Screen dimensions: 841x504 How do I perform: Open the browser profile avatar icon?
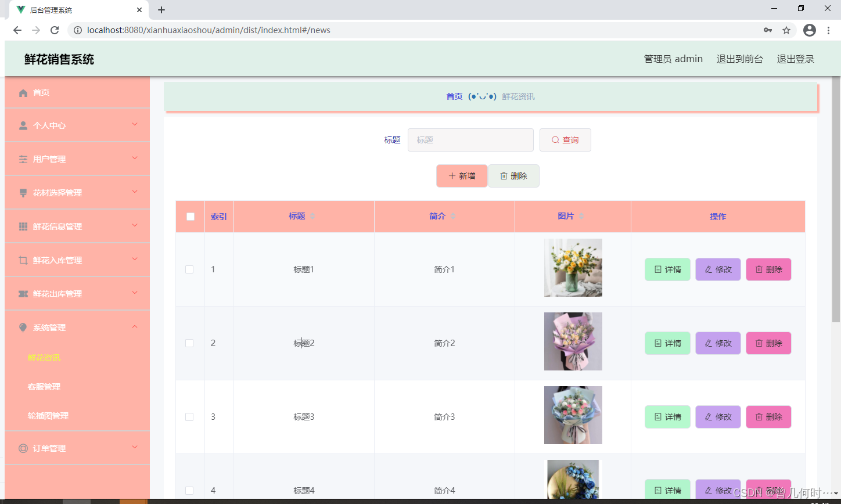(810, 30)
